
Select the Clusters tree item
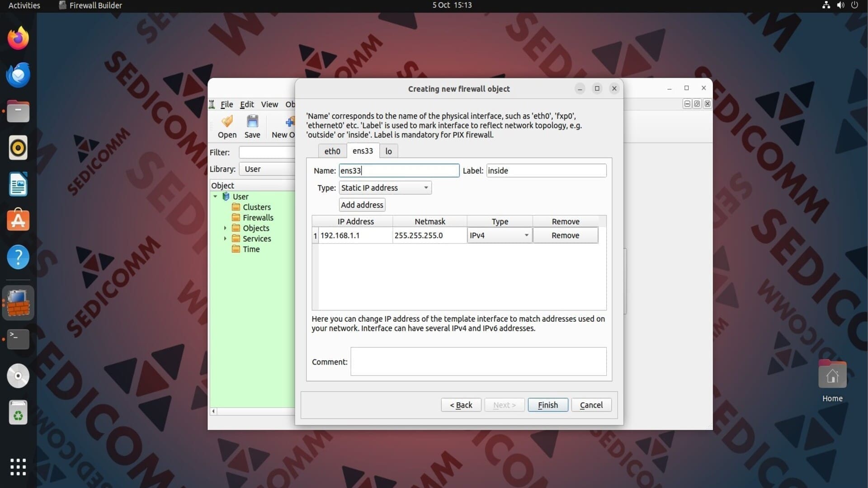tap(257, 207)
